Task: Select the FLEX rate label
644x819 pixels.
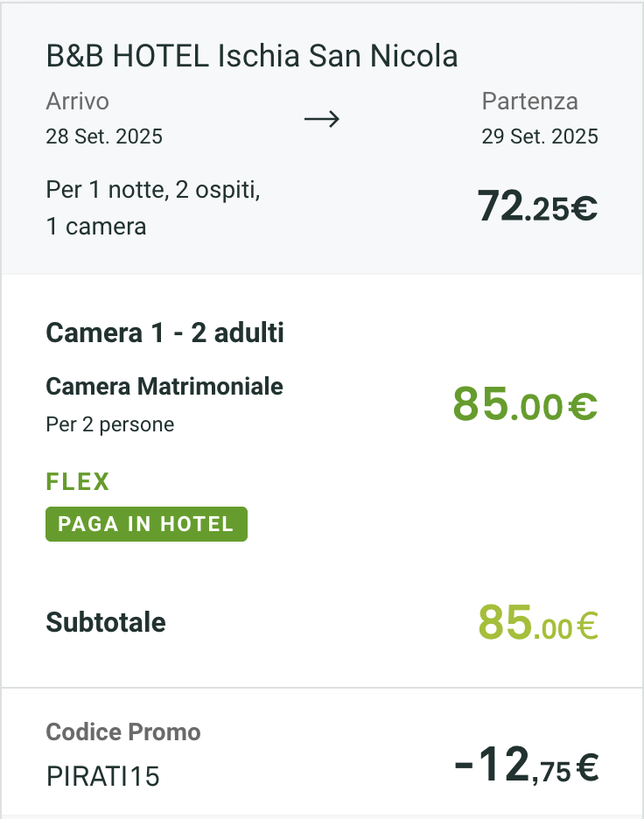Action: (x=78, y=481)
